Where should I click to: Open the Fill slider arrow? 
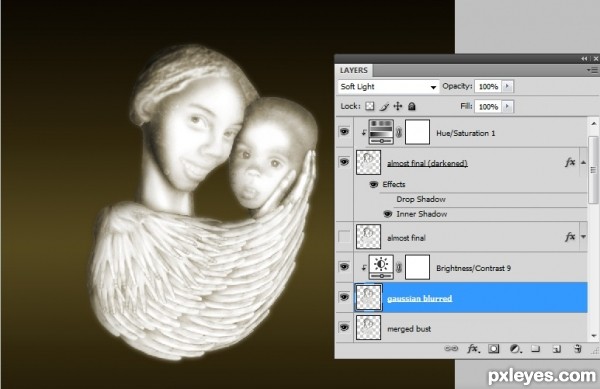pyautogui.click(x=507, y=106)
